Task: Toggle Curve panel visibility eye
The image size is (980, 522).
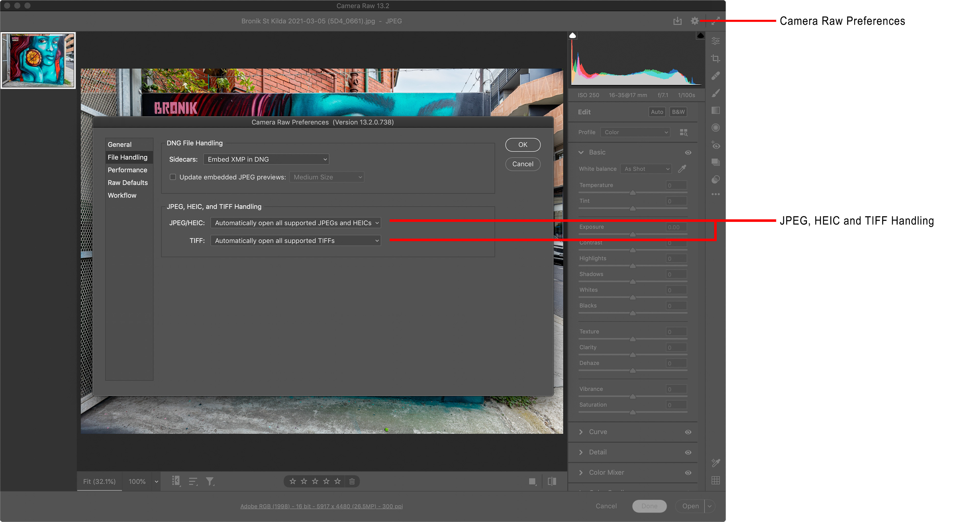Action: click(x=688, y=432)
